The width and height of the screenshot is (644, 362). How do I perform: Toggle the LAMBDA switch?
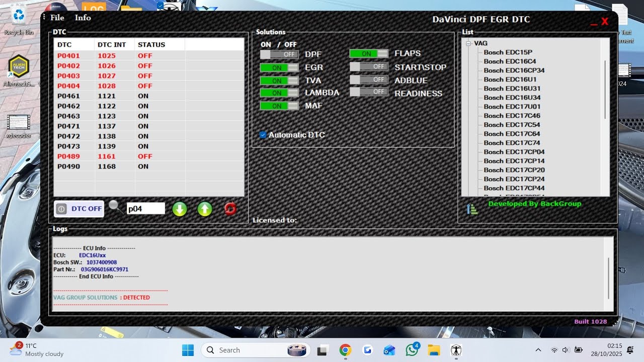pos(279,93)
